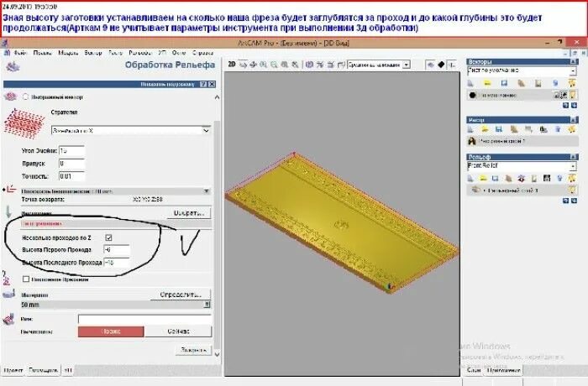Image resolution: width=588 pixels, height=386 pixels.
Task: Collapse the Рельеф panel
Action: [574, 157]
